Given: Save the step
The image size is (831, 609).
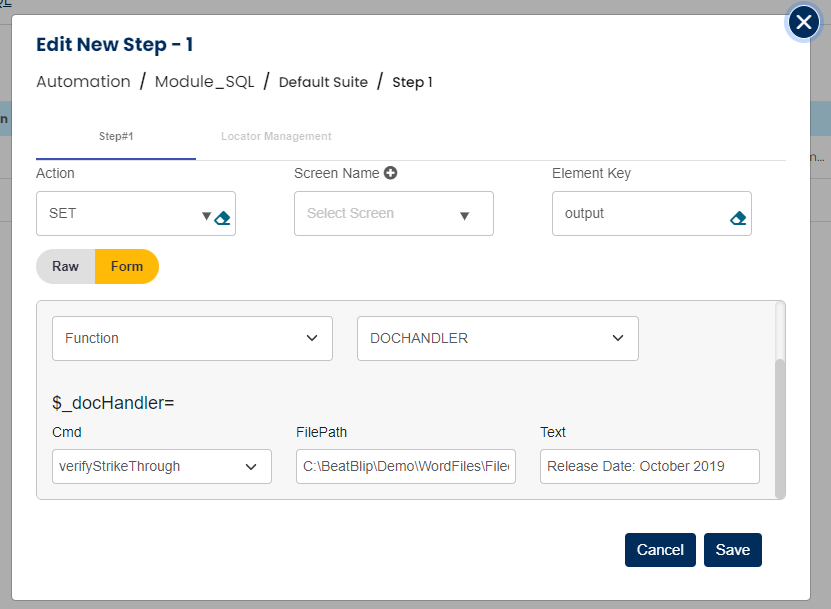Looking at the screenshot, I should (x=732, y=550).
